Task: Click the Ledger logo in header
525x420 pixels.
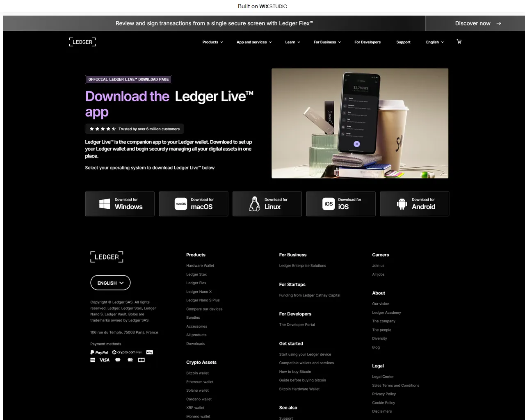Action: coord(82,42)
